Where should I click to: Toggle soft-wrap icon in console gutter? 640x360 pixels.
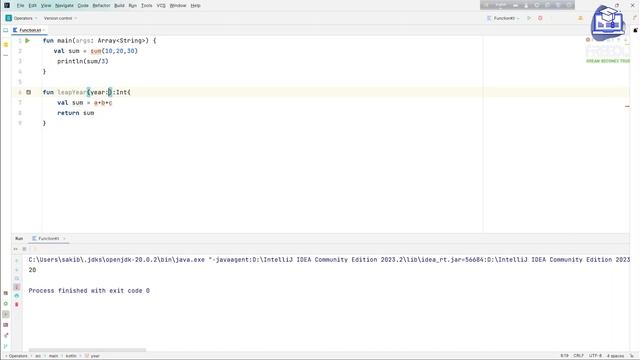pyautogui.click(x=17, y=278)
